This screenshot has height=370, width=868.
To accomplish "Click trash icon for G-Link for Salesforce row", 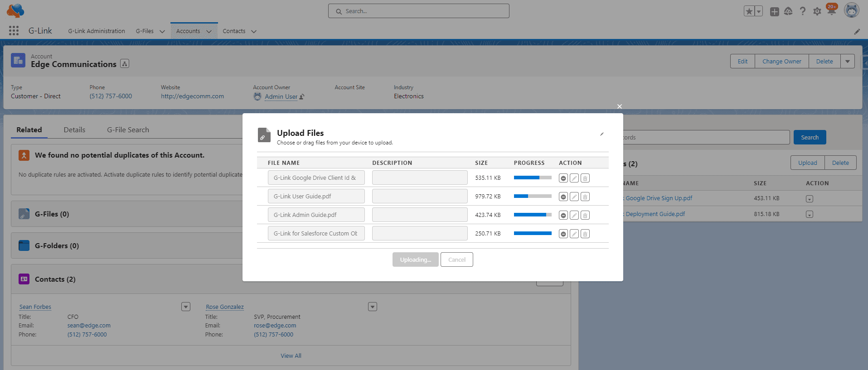I will (585, 234).
